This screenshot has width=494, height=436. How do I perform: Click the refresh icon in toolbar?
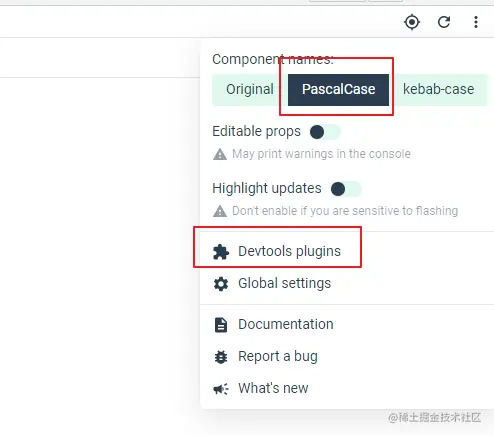click(444, 22)
